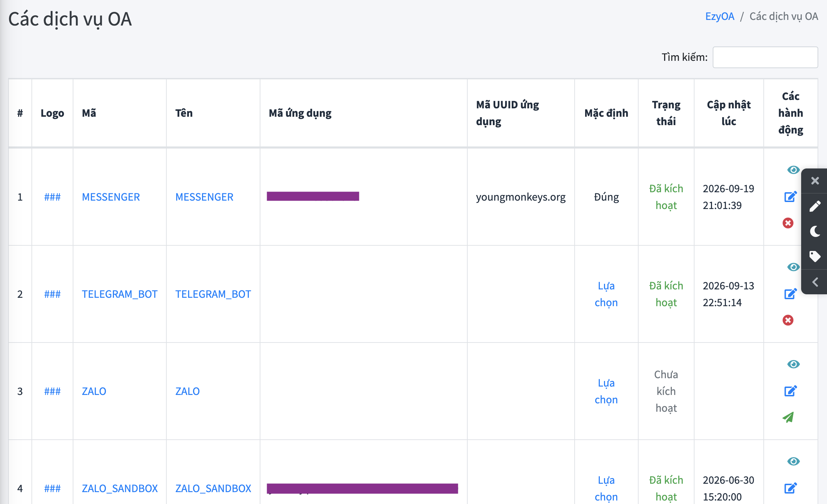
Task: Open the MESSENGER code link in Mã column
Action: point(111,197)
